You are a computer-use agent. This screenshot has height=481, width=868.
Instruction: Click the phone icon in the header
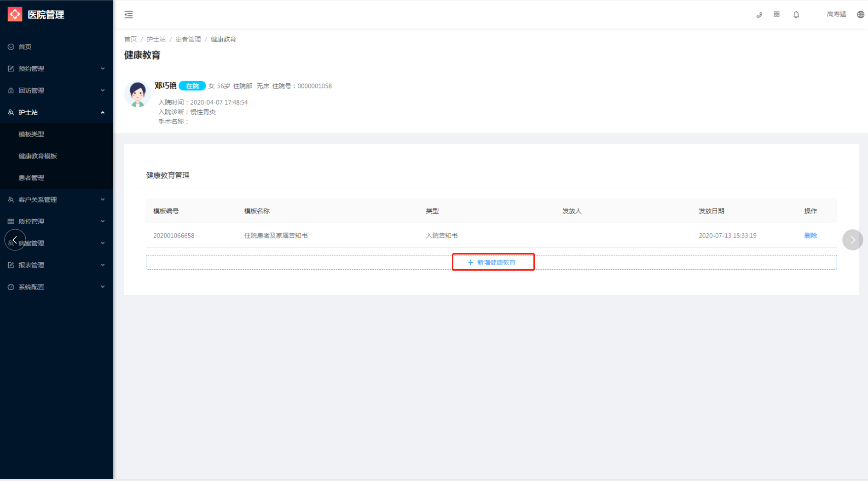point(759,15)
